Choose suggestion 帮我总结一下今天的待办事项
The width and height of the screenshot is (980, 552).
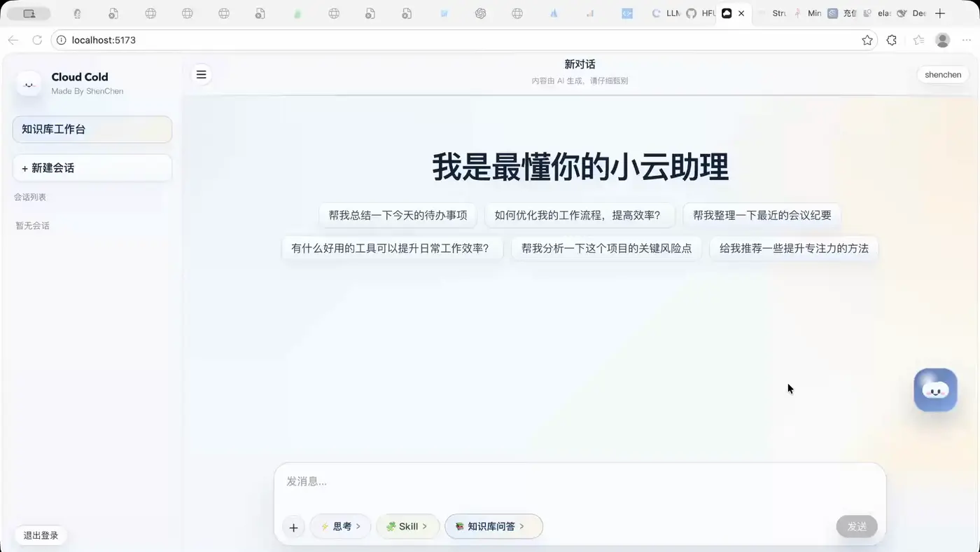coord(398,216)
